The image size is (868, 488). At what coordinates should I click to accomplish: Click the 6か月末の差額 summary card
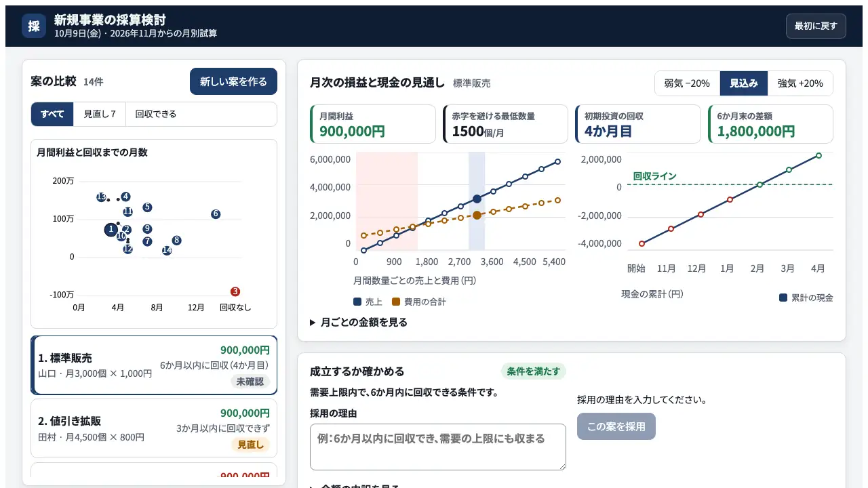[x=770, y=124]
